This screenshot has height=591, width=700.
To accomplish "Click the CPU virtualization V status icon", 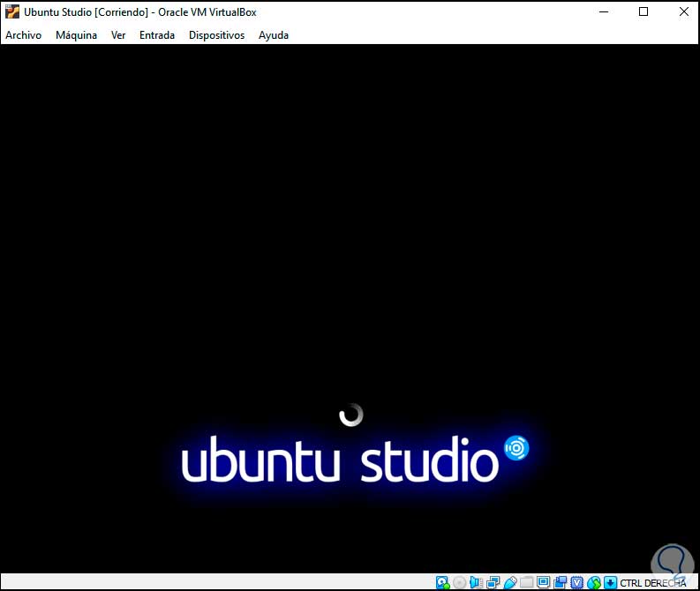I will coord(576,582).
